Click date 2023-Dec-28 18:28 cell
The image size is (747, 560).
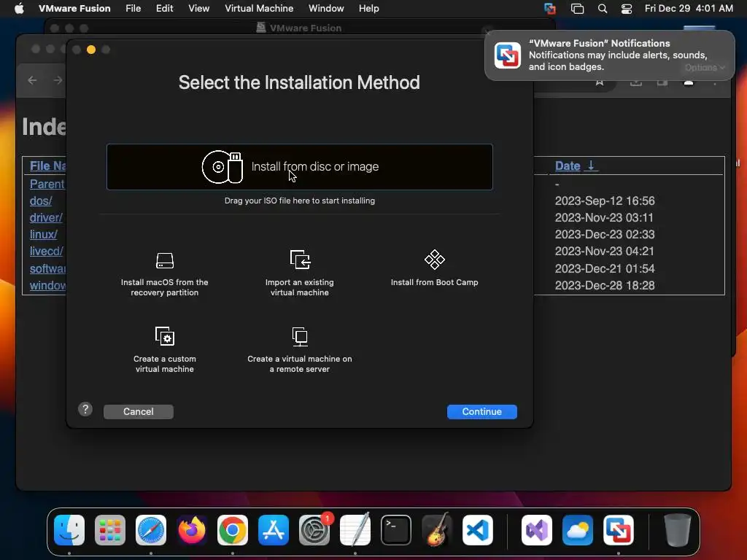(x=605, y=285)
